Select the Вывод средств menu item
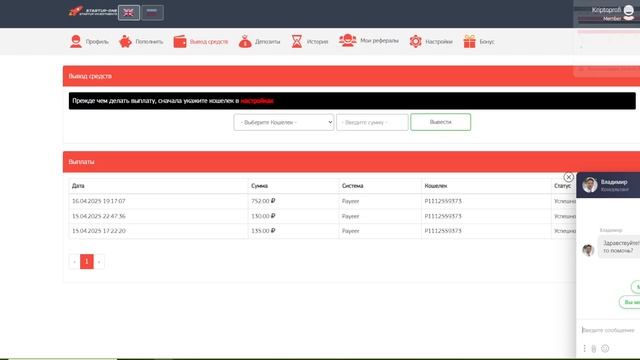 [209, 42]
